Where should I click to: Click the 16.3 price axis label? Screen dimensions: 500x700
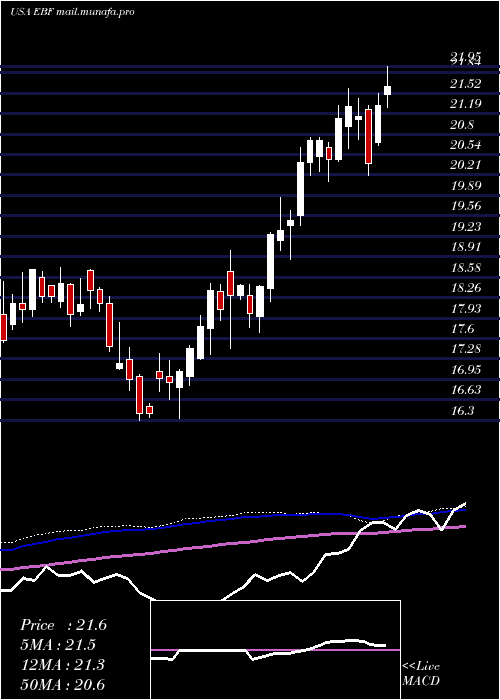pyautogui.click(x=462, y=410)
